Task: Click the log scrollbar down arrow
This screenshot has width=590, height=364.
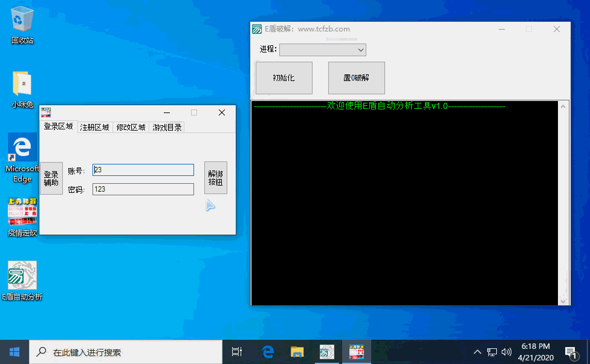Action: click(x=563, y=301)
